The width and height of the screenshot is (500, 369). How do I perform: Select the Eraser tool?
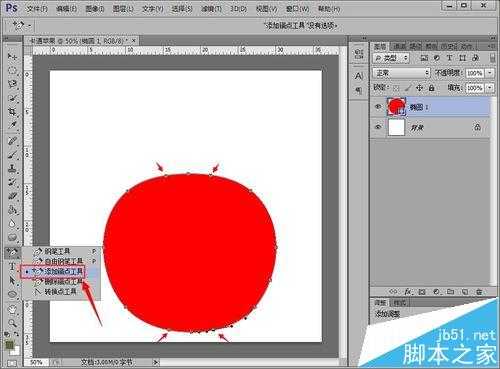(12, 196)
